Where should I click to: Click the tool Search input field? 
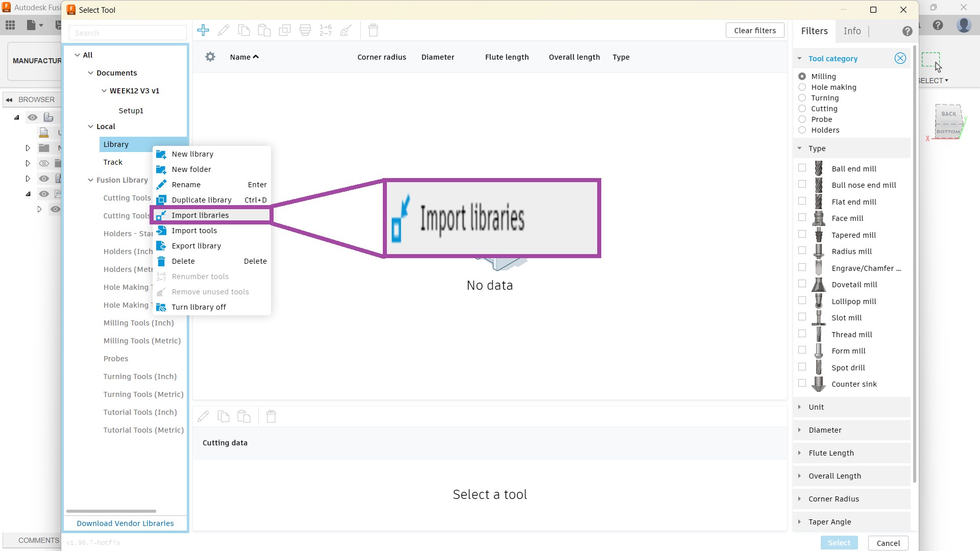click(x=128, y=33)
